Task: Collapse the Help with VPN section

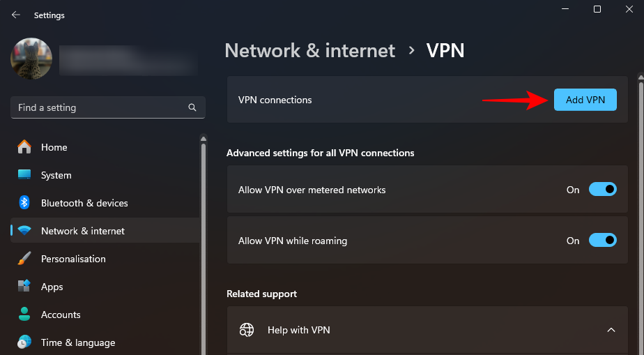Action: (x=611, y=330)
